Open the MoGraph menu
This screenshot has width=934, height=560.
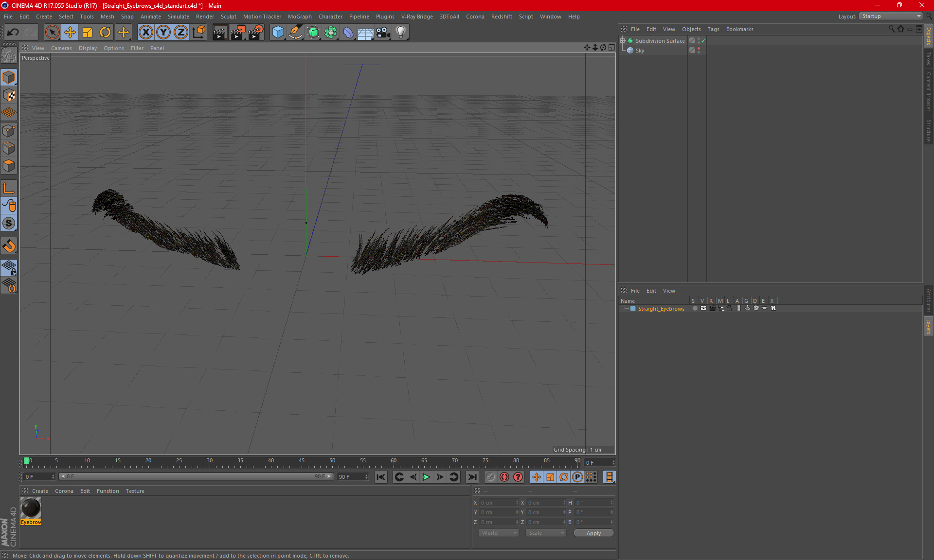point(300,17)
